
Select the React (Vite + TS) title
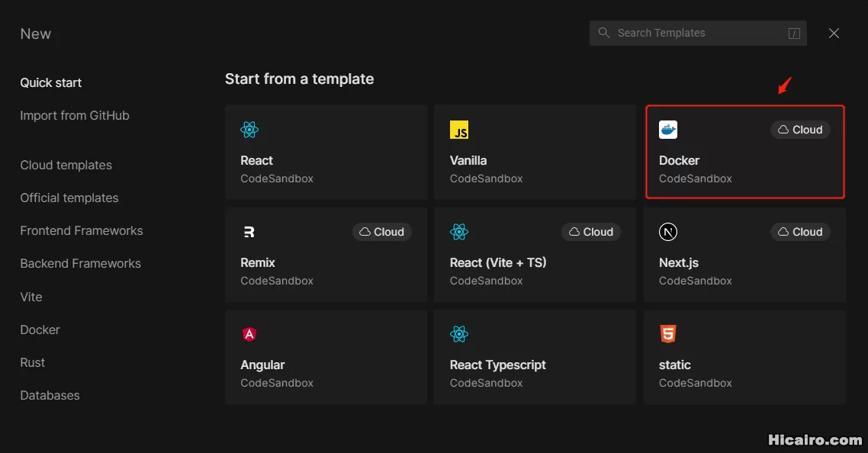pos(498,262)
